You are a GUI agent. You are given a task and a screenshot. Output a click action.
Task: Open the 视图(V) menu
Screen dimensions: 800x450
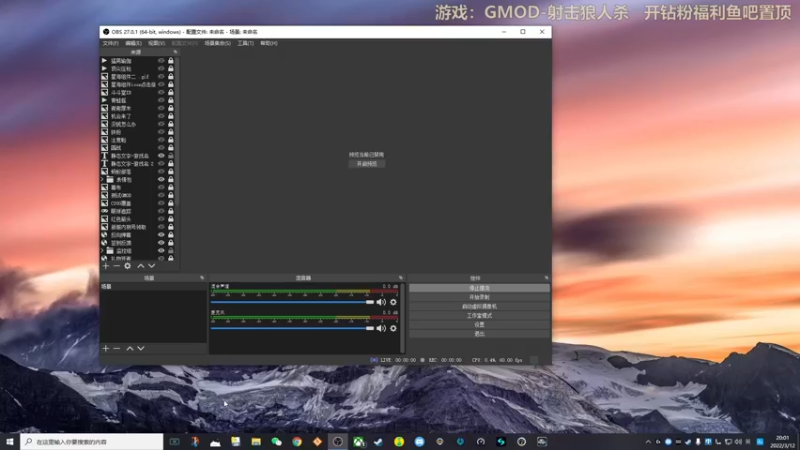(156, 43)
